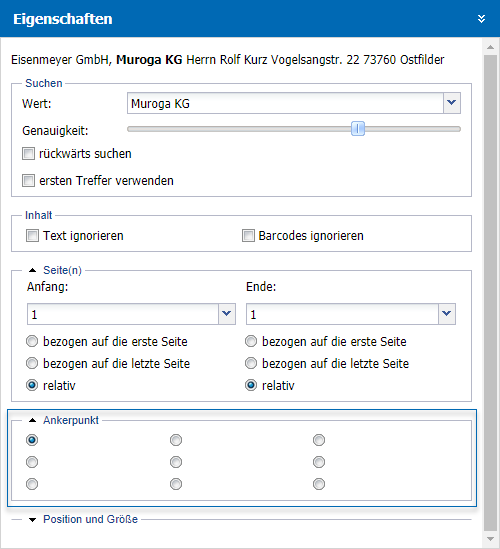Select Ende bezogen auf die erste Seite
500x549 pixels.
251,341
